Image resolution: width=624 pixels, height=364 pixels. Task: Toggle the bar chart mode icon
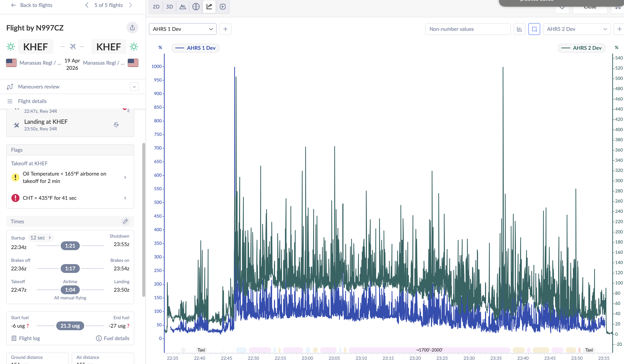pyautogui.click(x=519, y=29)
